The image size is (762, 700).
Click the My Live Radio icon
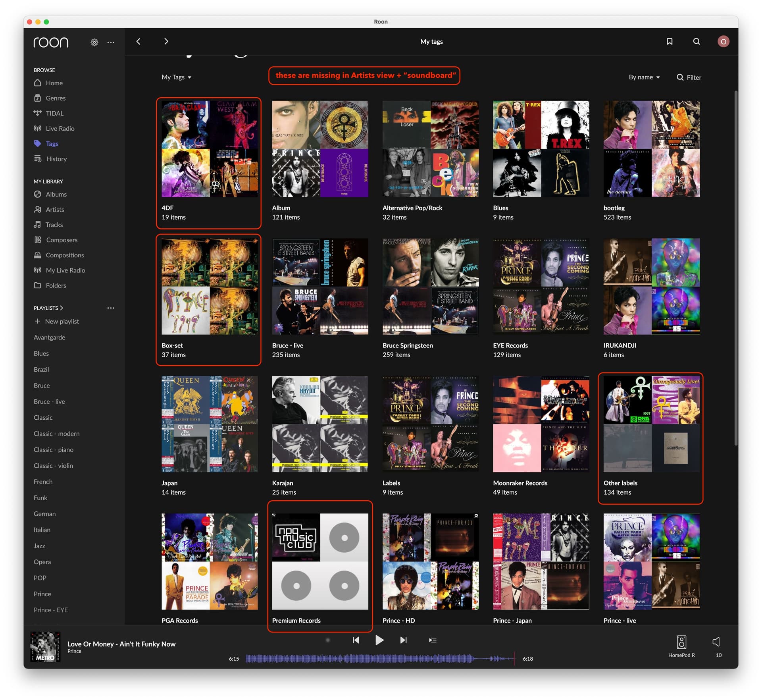[38, 270]
